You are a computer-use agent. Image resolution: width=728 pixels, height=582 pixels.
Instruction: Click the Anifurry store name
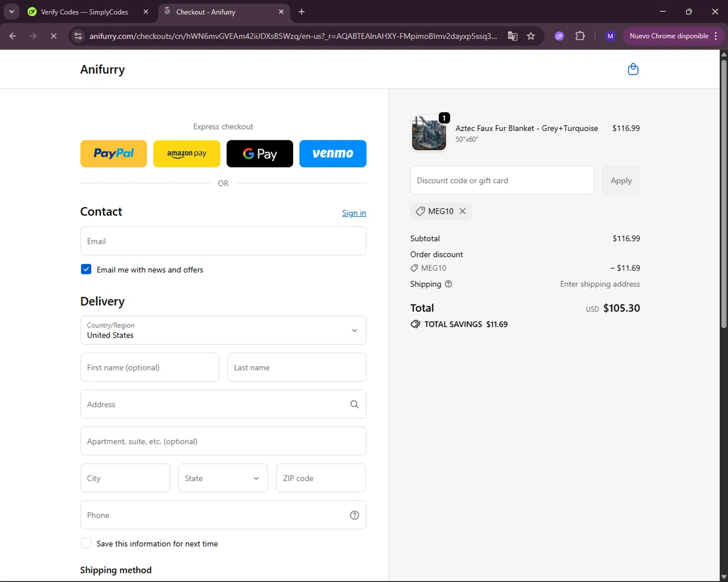[102, 69]
